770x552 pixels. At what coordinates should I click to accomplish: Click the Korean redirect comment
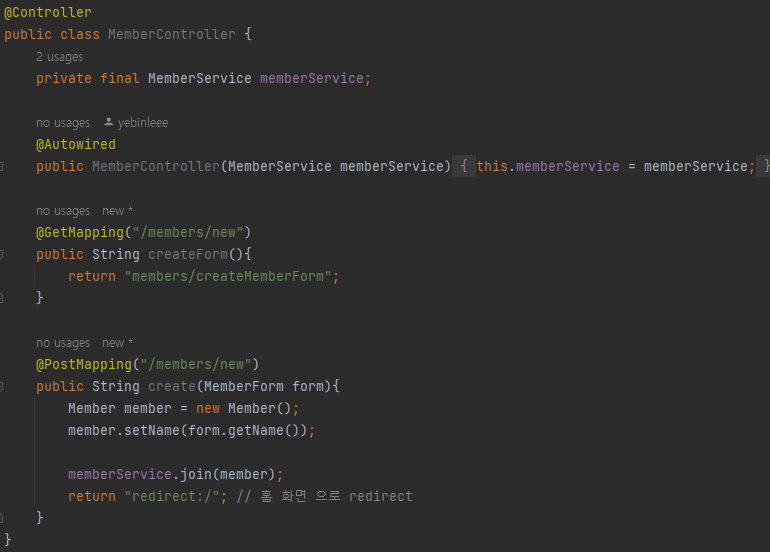324,497
